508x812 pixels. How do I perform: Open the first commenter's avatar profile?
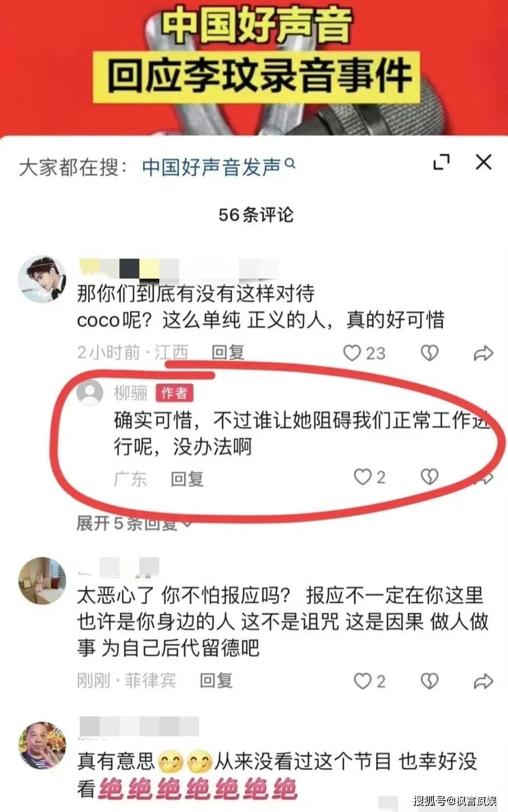pos(42,280)
